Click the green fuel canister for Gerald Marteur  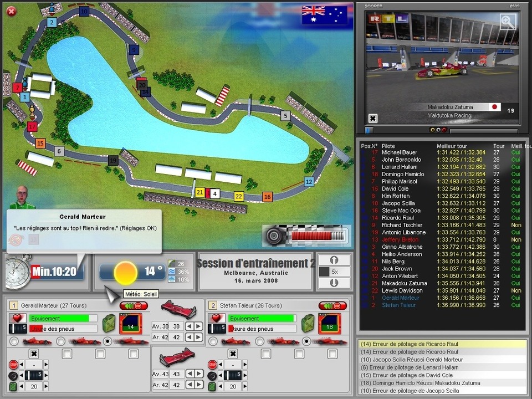tap(111, 323)
